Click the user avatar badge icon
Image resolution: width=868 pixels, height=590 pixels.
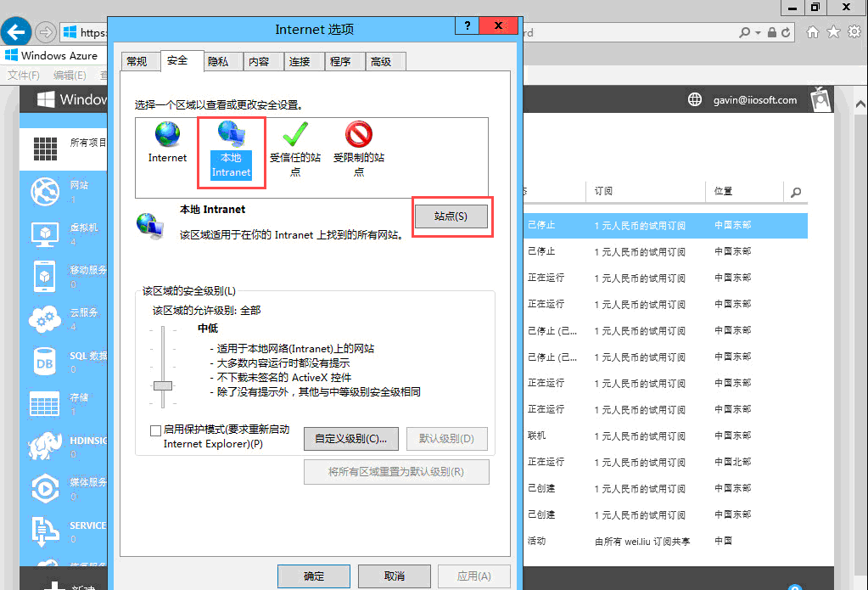820,99
